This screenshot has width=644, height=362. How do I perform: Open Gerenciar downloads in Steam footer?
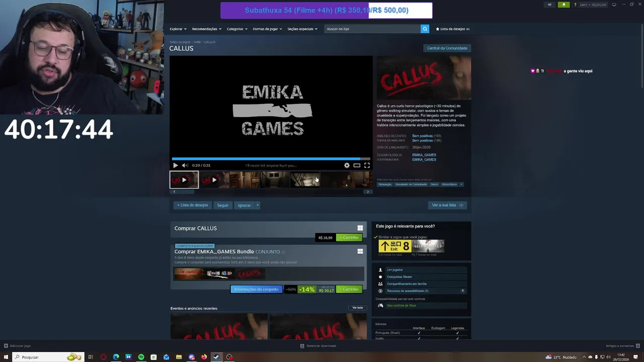[x=318, y=346]
